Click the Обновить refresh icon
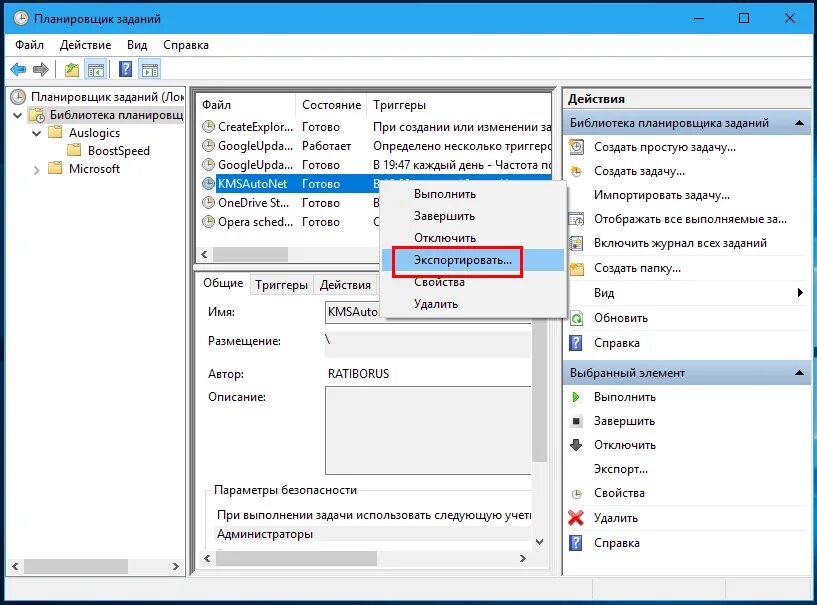Image resolution: width=817 pixels, height=605 pixels. coord(576,318)
